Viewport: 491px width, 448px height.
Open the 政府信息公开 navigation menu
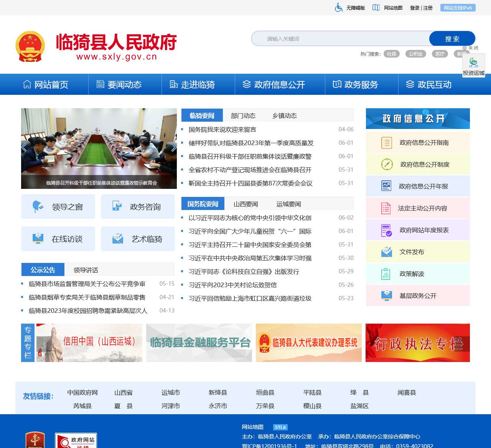click(274, 84)
